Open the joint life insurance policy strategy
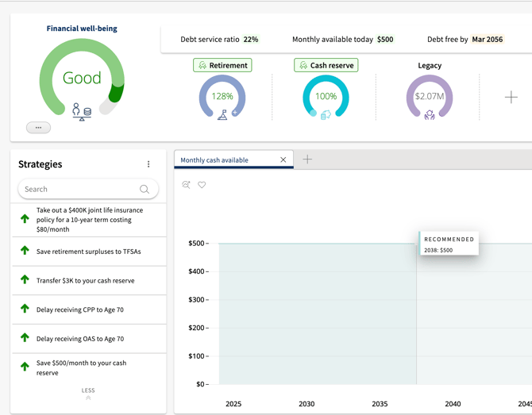The height and width of the screenshot is (415, 532). pos(89,220)
